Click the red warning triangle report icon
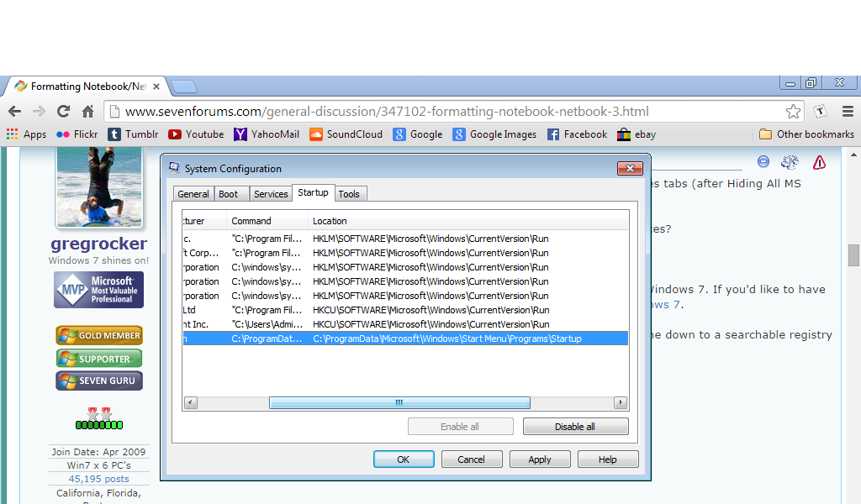861x504 pixels. (819, 162)
